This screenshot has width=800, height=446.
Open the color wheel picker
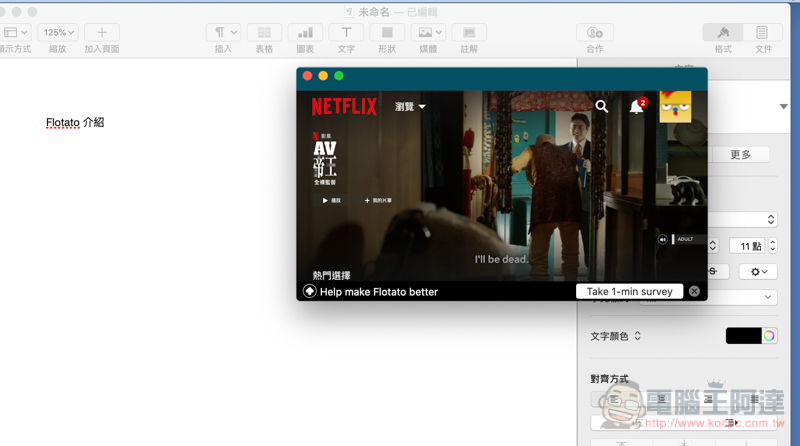769,336
